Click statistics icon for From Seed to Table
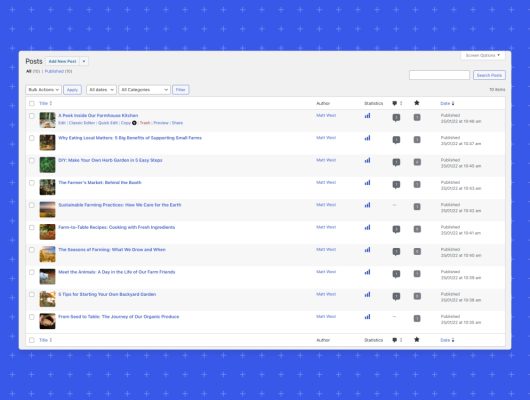This screenshot has height=400, width=530. tap(367, 317)
